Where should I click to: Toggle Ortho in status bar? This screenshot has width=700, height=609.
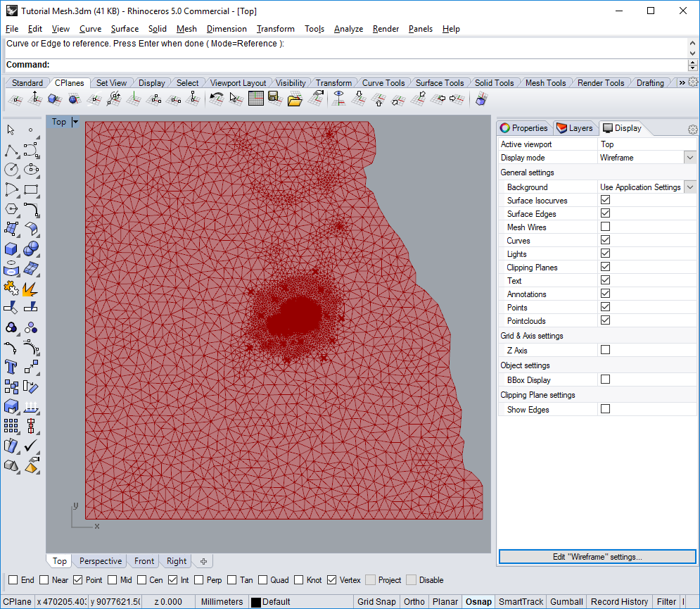(414, 601)
